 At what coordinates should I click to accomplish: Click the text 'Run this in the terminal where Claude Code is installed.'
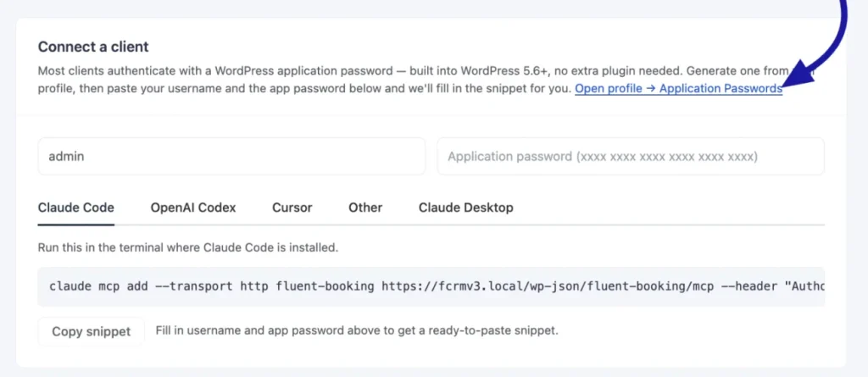[x=187, y=247]
